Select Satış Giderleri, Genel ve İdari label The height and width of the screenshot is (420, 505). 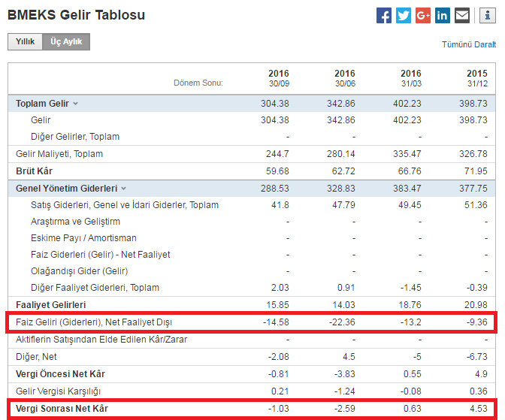[x=125, y=205]
